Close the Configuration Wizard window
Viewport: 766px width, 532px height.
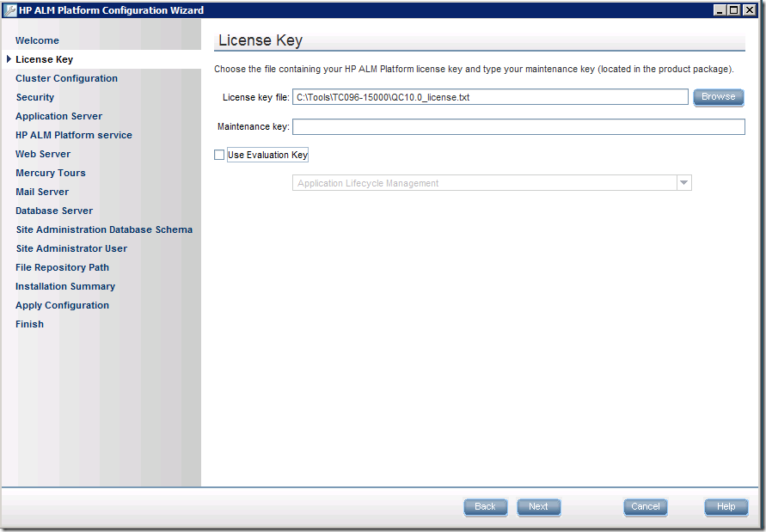[x=749, y=9]
